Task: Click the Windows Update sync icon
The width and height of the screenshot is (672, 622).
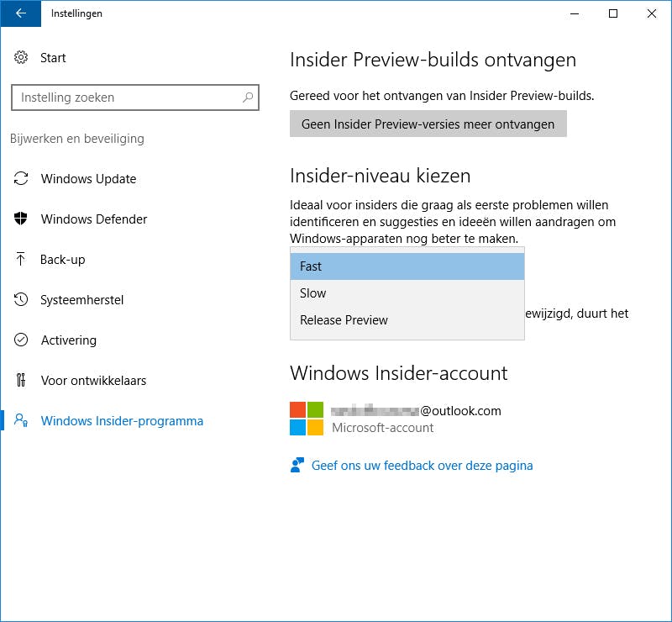Action: (20, 178)
